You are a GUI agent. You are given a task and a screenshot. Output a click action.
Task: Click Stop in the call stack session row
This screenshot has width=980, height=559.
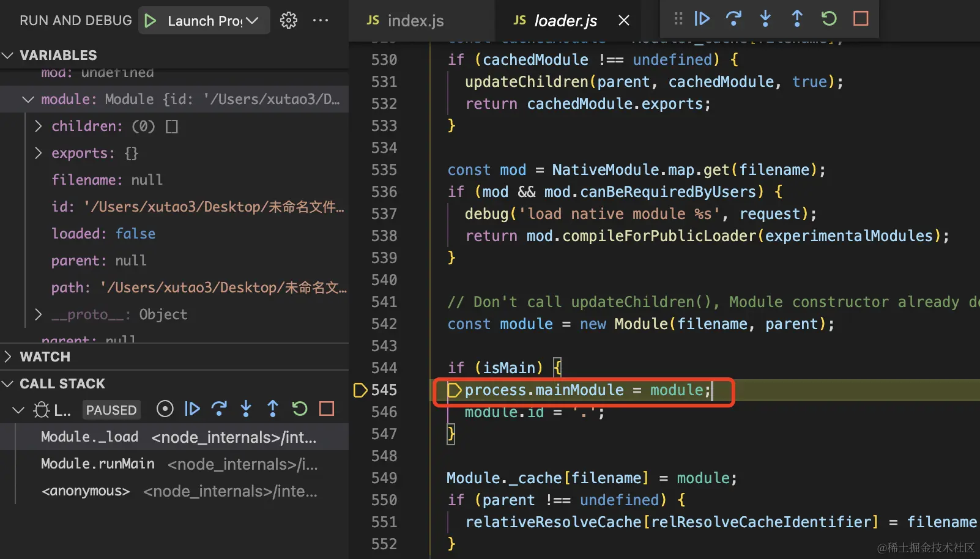tap(327, 409)
